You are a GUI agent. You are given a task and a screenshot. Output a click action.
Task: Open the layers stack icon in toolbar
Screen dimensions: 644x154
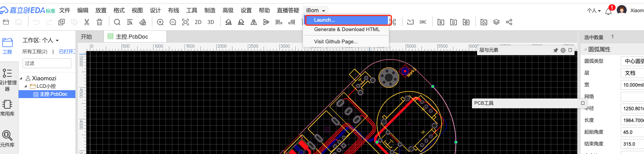click(496, 22)
